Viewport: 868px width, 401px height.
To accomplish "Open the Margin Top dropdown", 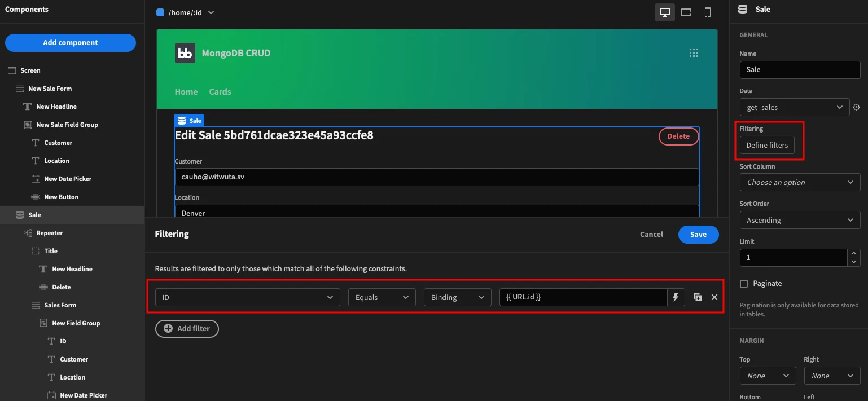I will click(768, 376).
